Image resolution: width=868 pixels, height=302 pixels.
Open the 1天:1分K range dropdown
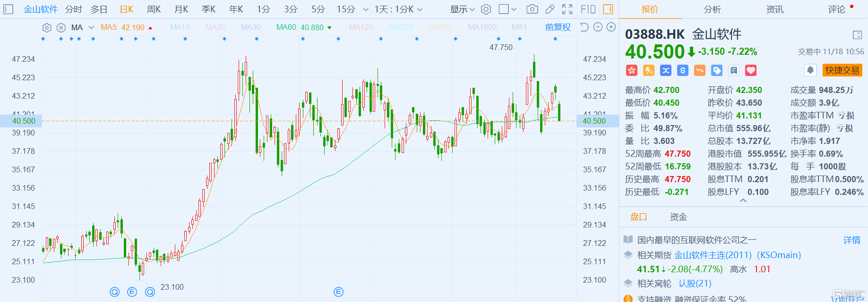tap(398, 9)
